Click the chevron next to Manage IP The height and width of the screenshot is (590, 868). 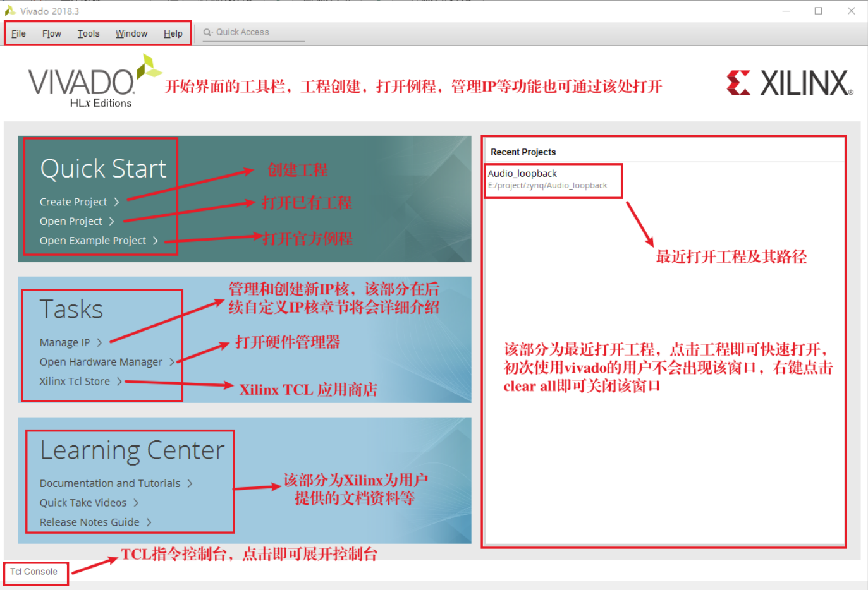(x=99, y=342)
